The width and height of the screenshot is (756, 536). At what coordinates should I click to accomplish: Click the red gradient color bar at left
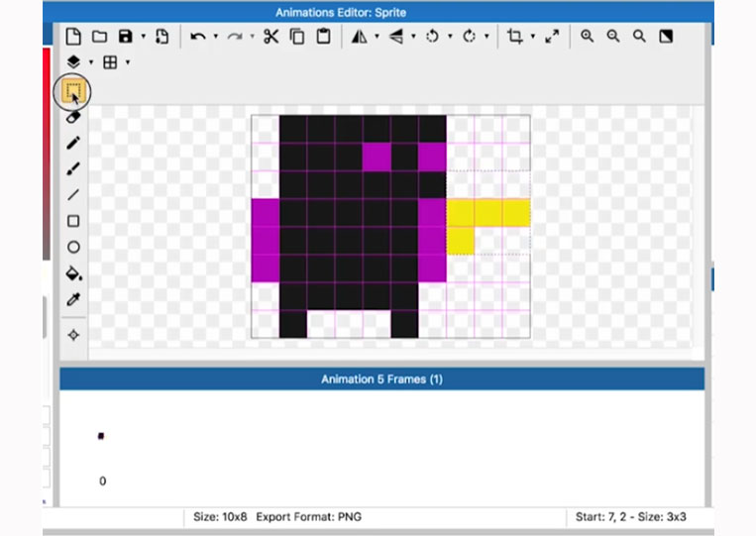pos(47,154)
